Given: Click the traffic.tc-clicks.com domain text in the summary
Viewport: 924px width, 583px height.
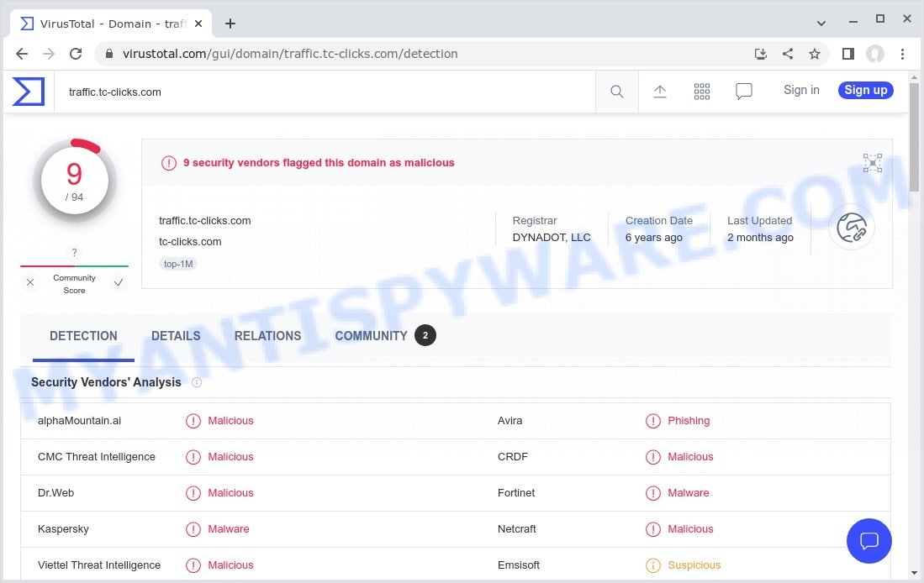Looking at the screenshot, I should click(204, 221).
